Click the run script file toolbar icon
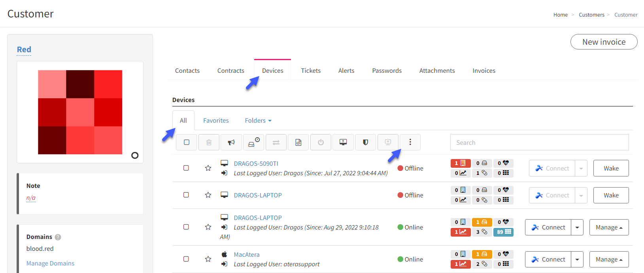This screenshot has width=644, height=273. (298, 142)
